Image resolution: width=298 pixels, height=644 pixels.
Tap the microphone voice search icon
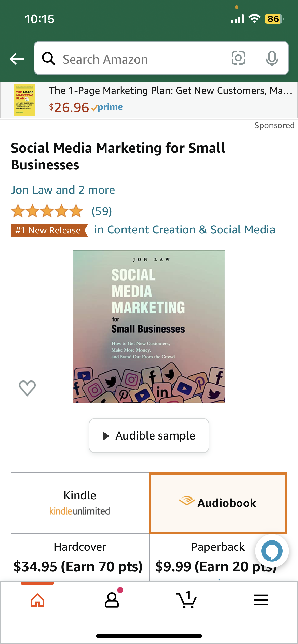click(272, 58)
